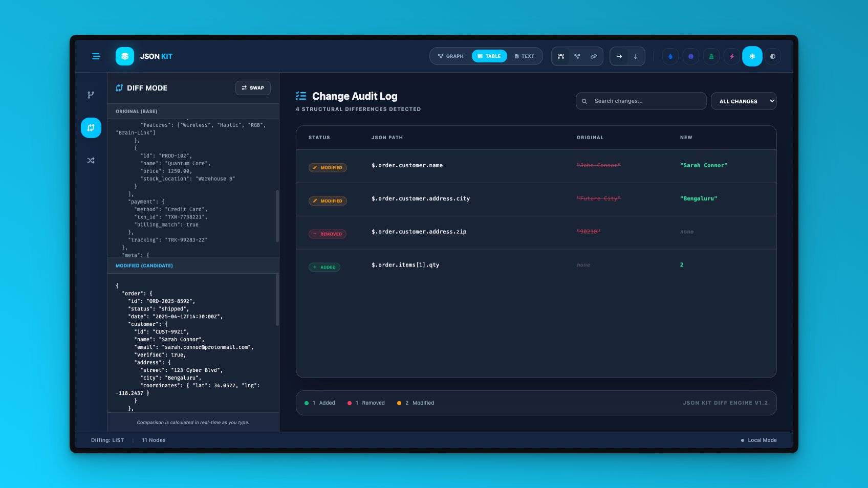Click the Diff Mode header icon
This screenshot has width=868, height=488.
pyautogui.click(x=119, y=88)
